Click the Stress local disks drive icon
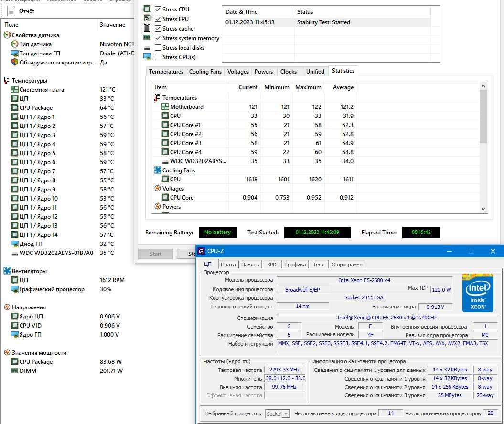Screen dimensions: 504x424 147,48
